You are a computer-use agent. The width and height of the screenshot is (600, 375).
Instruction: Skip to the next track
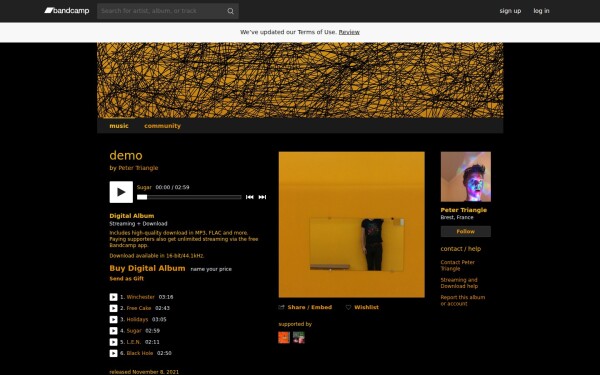[262, 197]
